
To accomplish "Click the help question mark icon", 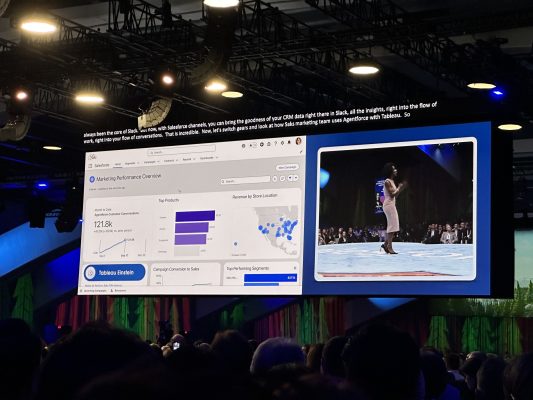I will pyautogui.click(x=275, y=143).
